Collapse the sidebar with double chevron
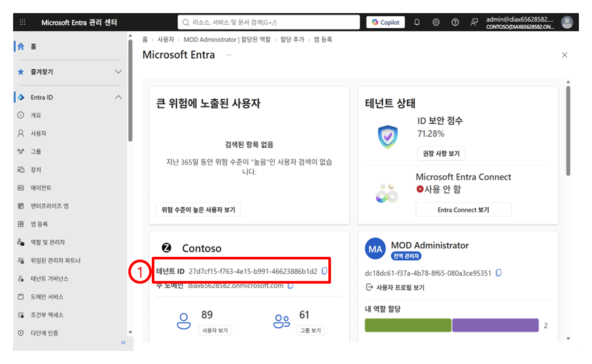The height and width of the screenshot is (364, 592). pyautogui.click(x=123, y=342)
